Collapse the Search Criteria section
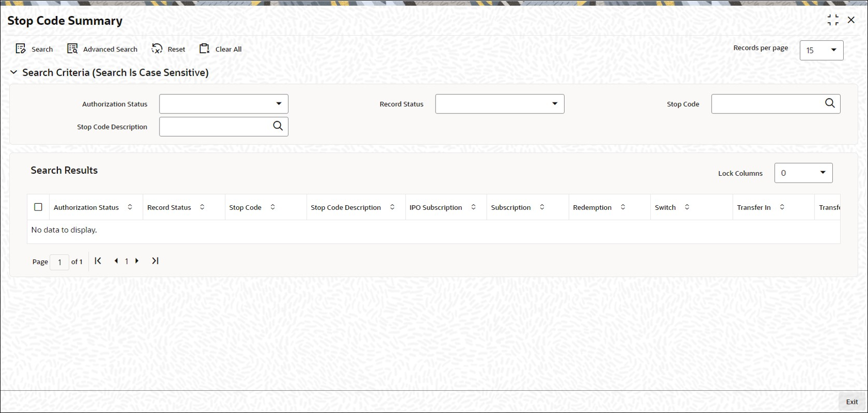The height and width of the screenshot is (413, 868). click(14, 73)
